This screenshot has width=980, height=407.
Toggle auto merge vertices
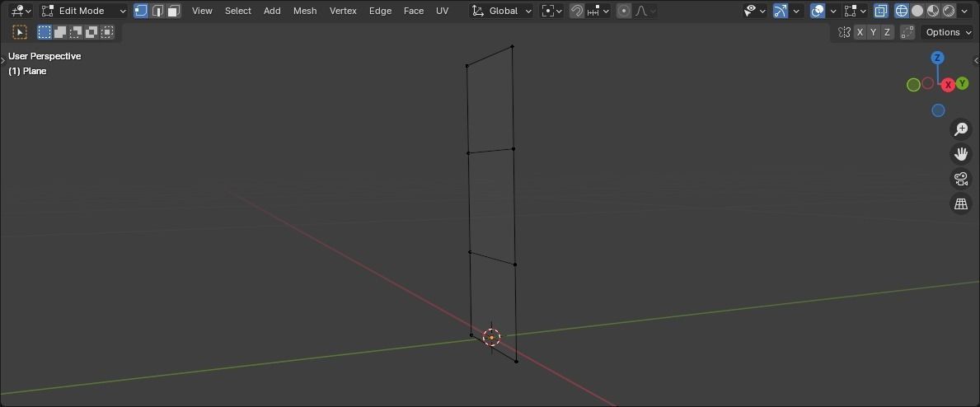pos(907,32)
